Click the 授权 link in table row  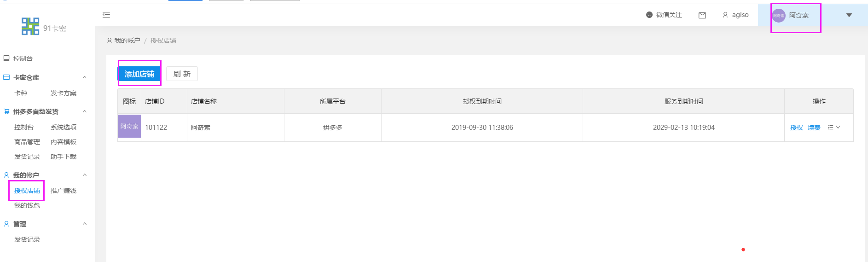[x=796, y=128]
